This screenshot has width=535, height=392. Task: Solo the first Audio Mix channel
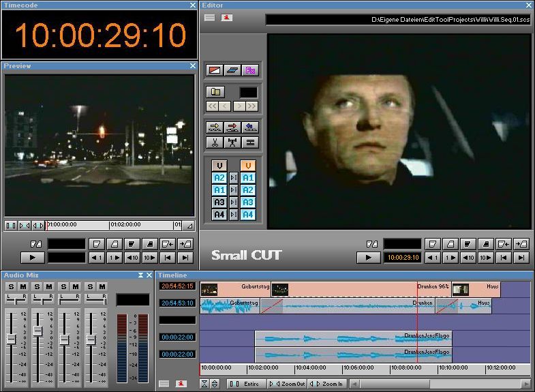point(12,286)
